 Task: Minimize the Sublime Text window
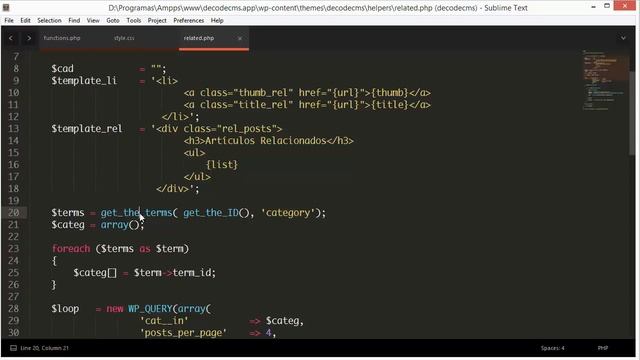click(593, 6)
